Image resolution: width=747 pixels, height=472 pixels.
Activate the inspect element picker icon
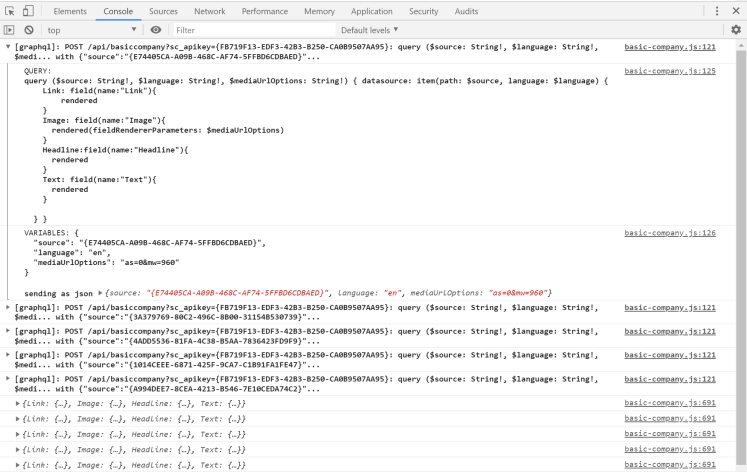point(9,11)
